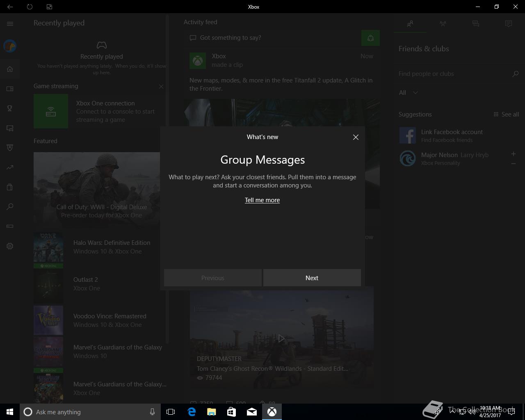Open the Windows Start menu
This screenshot has height=420, width=525.
coord(10,412)
